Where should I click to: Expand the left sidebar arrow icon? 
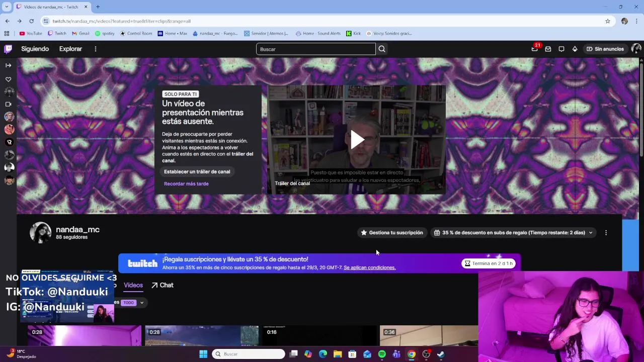[8, 65]
